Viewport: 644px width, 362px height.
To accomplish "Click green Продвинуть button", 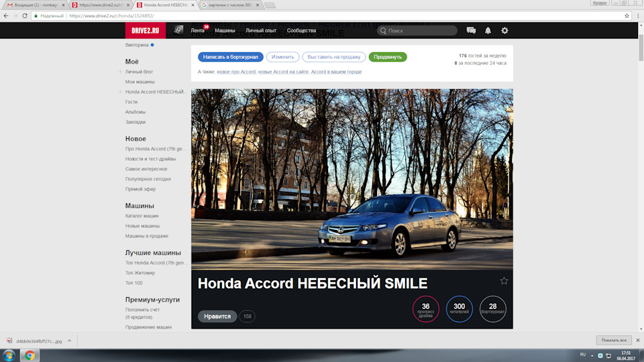I will click(388, 57).
